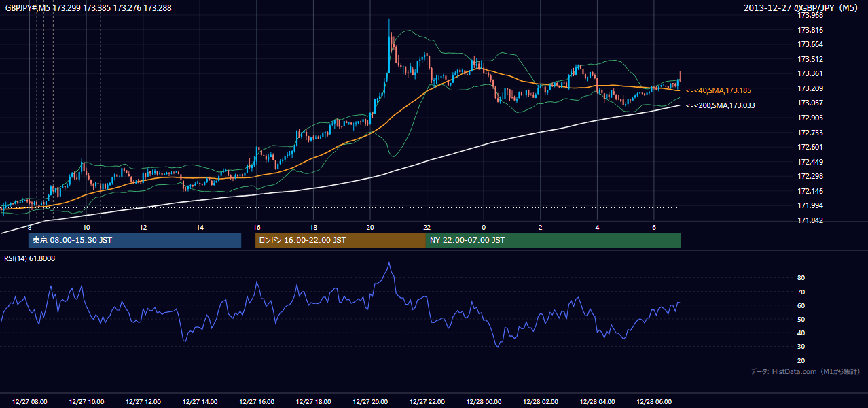
Task: Click hour label 14 under the price chart
Action: tap(200, 227)
